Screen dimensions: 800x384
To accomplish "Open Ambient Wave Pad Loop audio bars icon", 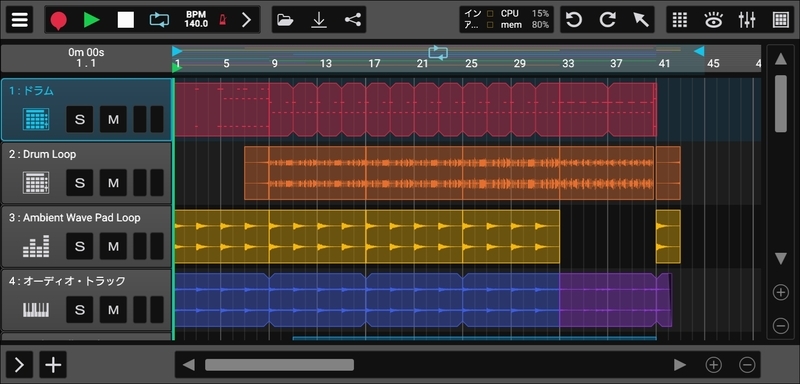I will pos(36,246).
